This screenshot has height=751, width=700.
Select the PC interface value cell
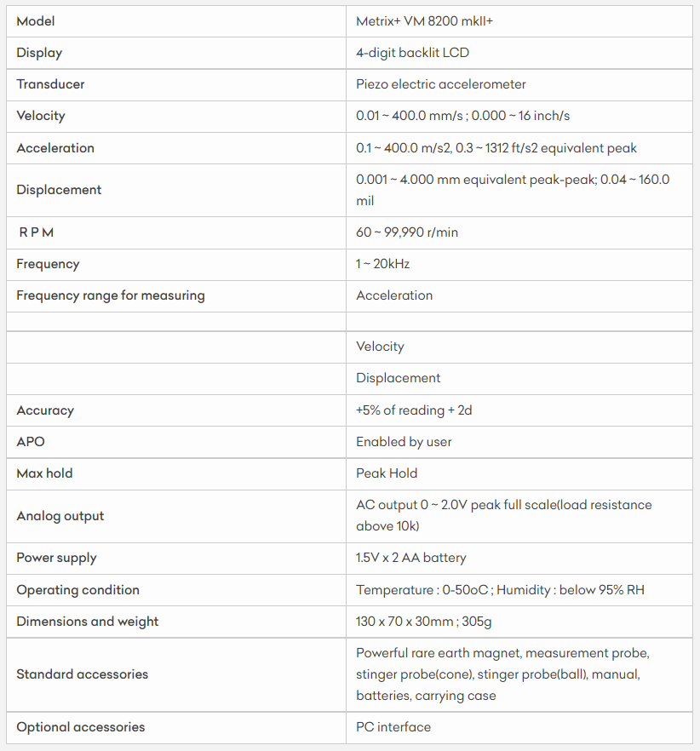coord(393,727)
